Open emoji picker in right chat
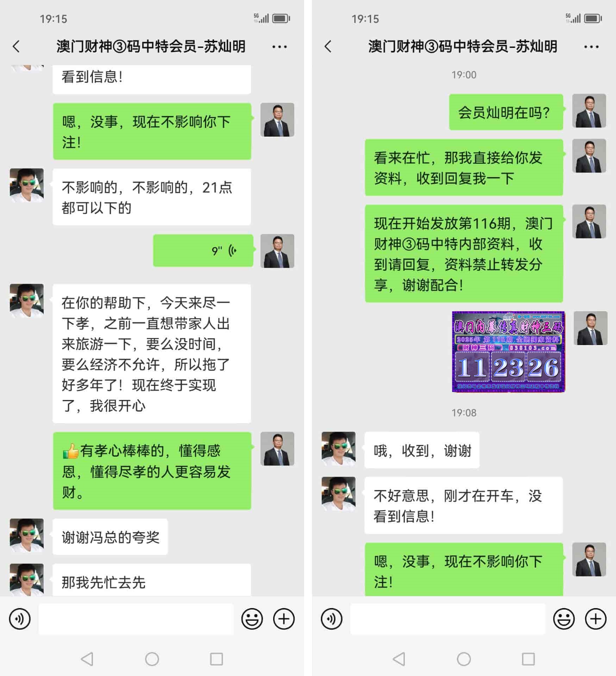This screenshot has height=676, width=616. 564,619
